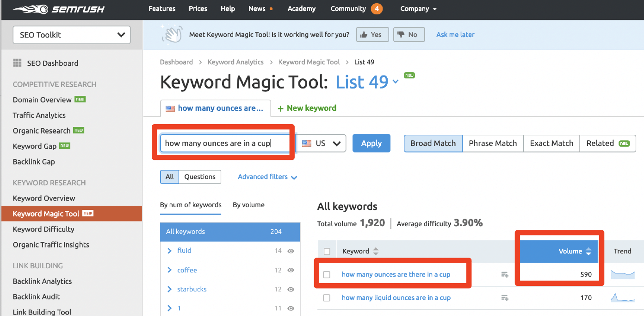Image resolution: width=644 pixels, height=316 pixels.
Task: Open the Help menu item
Action: [228, 9]
